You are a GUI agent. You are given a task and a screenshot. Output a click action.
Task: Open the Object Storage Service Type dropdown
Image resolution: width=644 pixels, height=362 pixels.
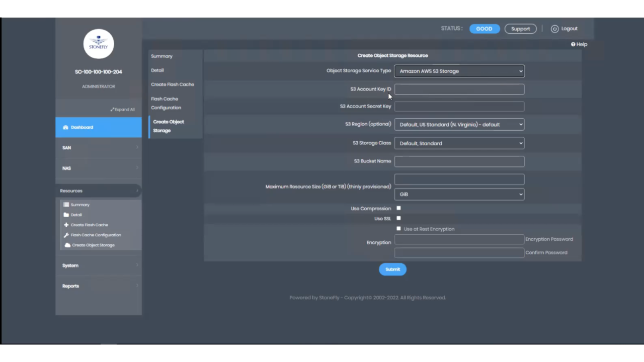tap(459, 71)
